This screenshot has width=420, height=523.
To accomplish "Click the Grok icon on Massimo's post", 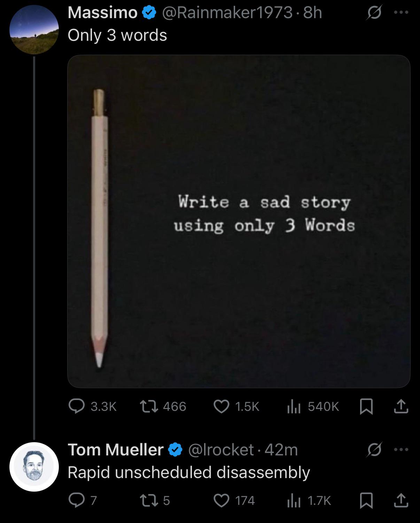I will [374, 13].
